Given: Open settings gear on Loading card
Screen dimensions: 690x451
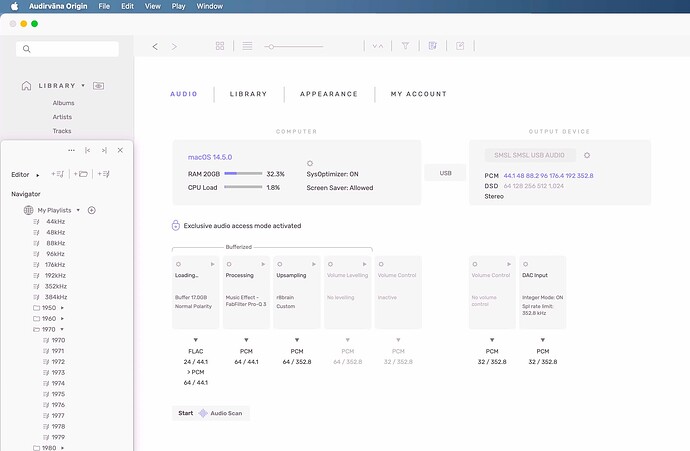Looking at the screenshot, I should [178, 264].
